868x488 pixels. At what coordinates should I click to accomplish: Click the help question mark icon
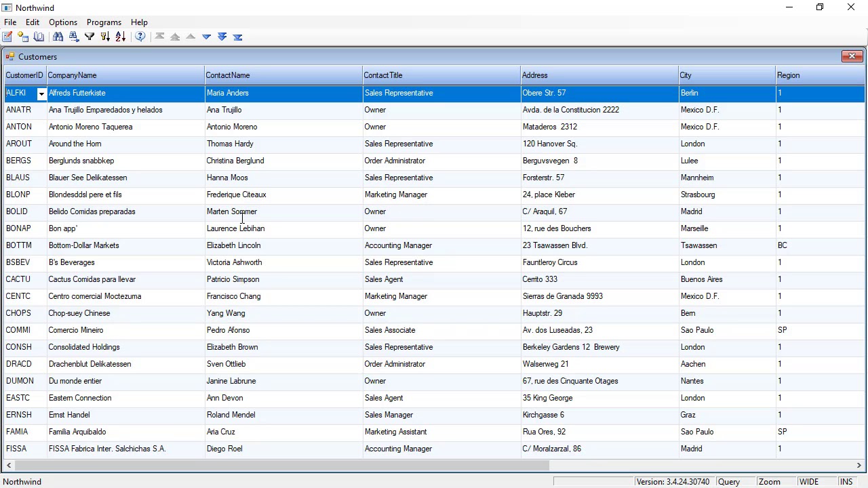pyautogui.click(x=140, y=37)
